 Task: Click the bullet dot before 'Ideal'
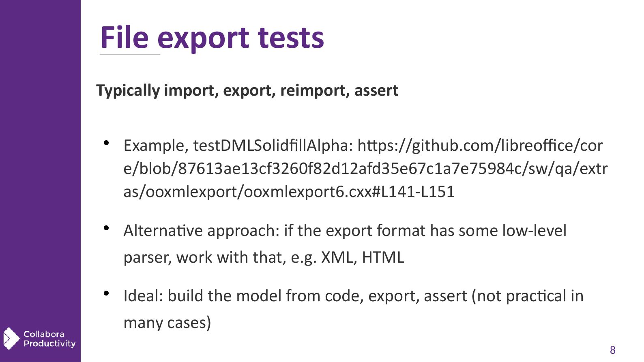tap(106, 293)
